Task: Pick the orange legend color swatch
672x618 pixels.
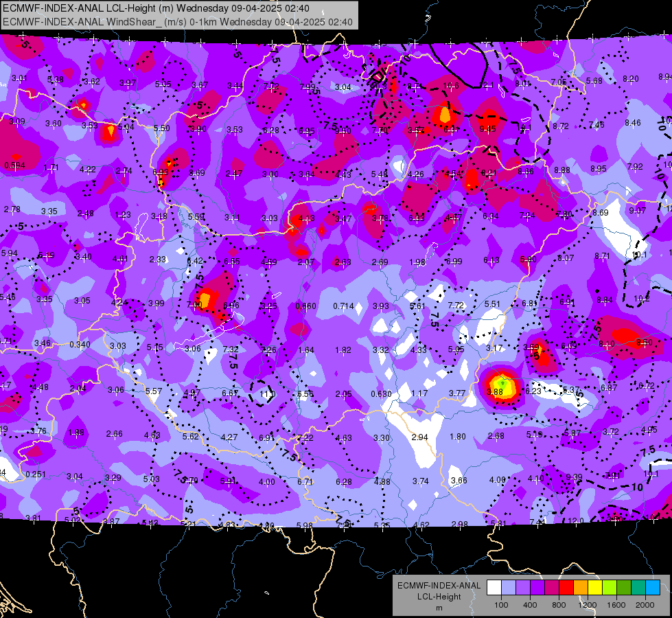Action: pos(581,588)
